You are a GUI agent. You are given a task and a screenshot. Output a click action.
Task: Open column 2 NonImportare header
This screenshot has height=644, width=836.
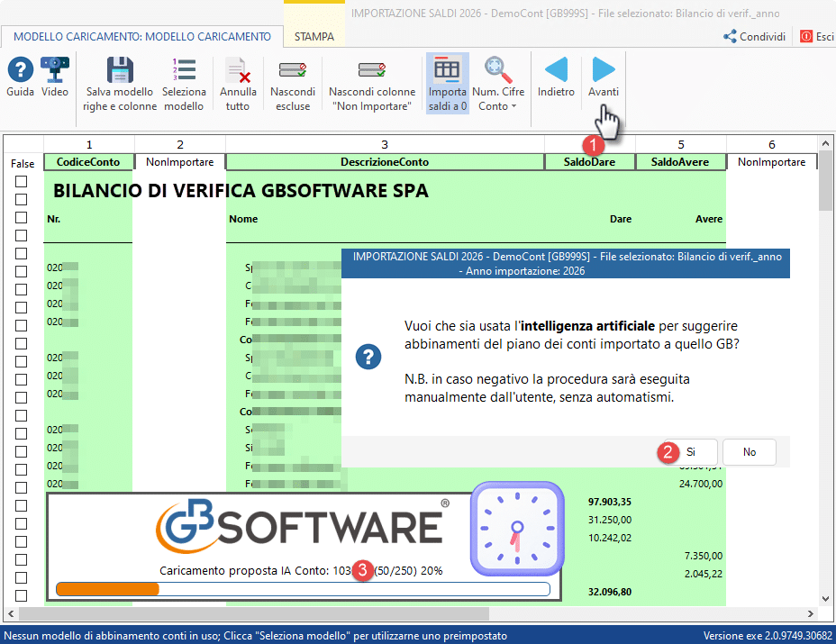(x=179, y=162)
